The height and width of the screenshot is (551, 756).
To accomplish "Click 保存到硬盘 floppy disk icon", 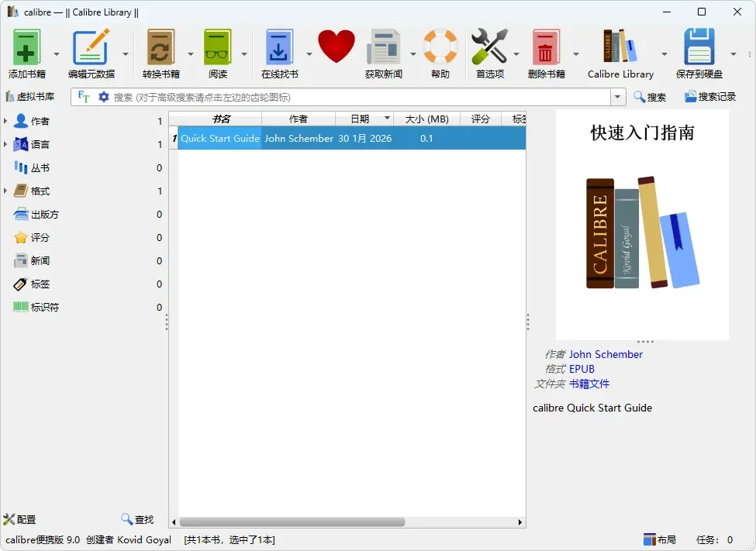I will 699,46.
